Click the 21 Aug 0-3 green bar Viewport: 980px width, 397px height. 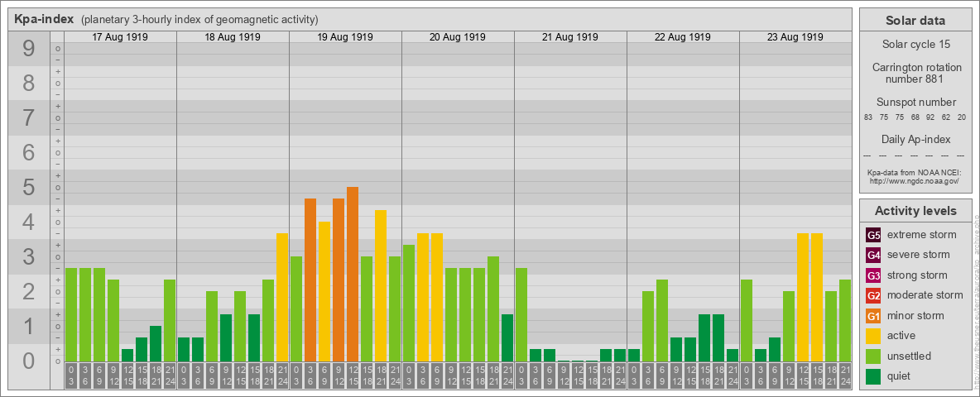pos(521,314)
